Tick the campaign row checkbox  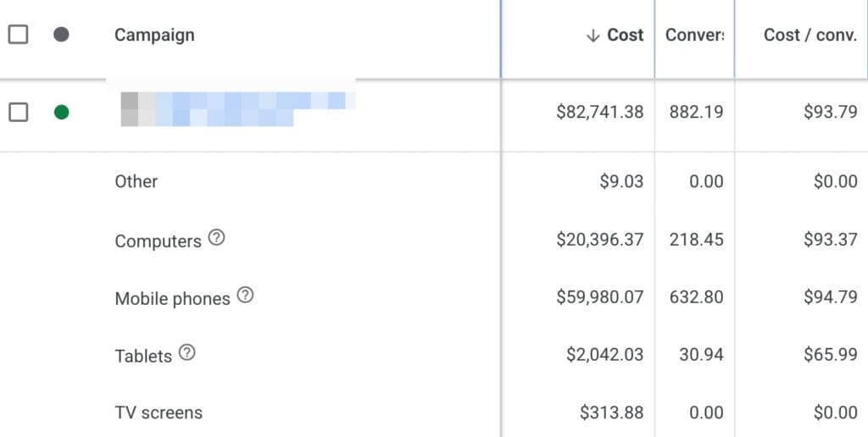coord(19,113)
